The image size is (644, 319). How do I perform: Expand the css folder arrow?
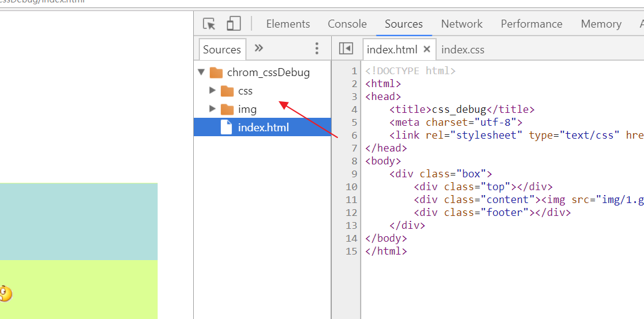(212, 90)
